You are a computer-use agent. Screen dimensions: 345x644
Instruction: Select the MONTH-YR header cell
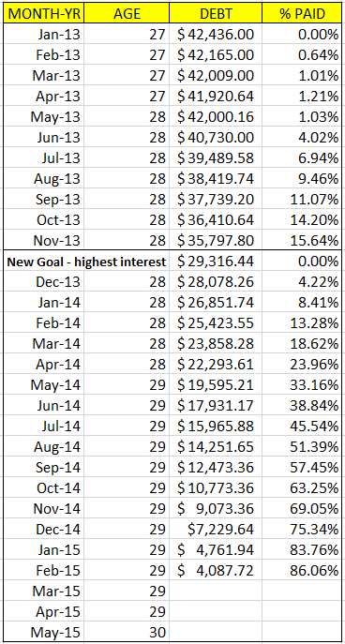click(42, 13)
